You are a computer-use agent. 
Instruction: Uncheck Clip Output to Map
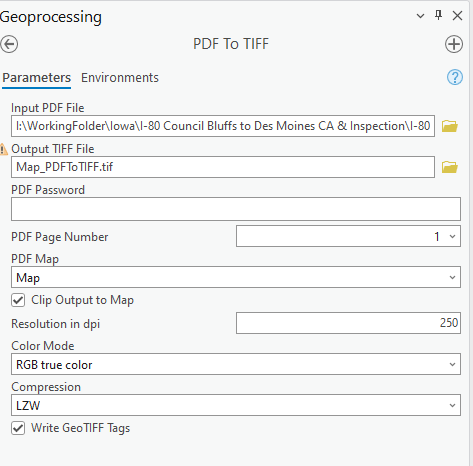(x=18, y=300)
